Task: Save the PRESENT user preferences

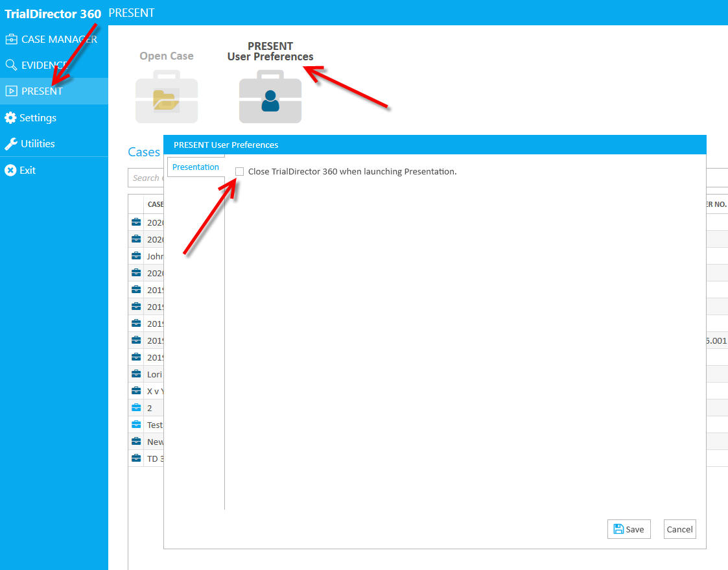Action: point(629,529)
